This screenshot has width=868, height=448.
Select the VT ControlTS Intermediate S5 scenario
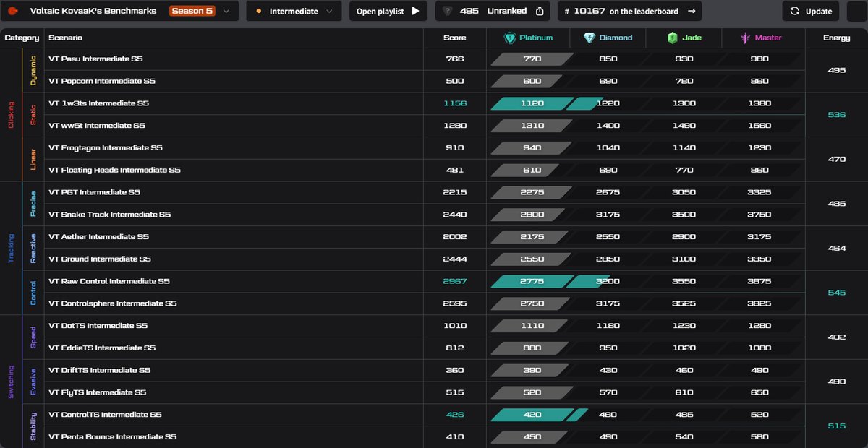[105, 414]
